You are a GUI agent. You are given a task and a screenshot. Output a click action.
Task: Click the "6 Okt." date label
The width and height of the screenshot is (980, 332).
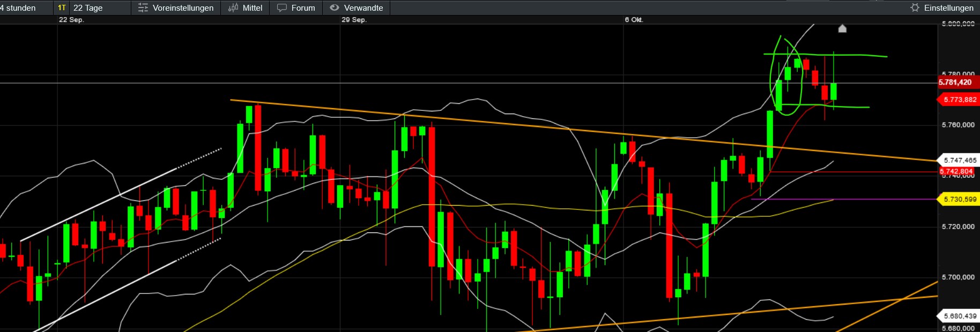[634, 20]
